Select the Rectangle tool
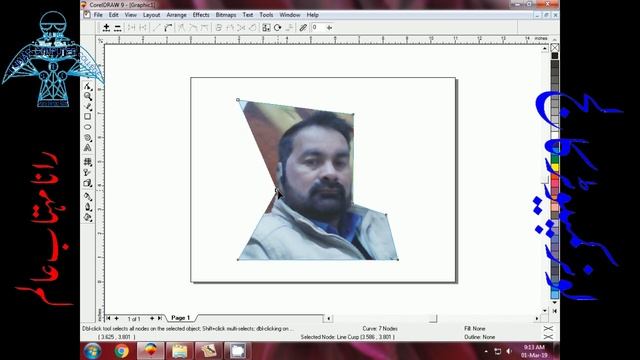Screen dimensions: 640x360 (x=88, y=117)
